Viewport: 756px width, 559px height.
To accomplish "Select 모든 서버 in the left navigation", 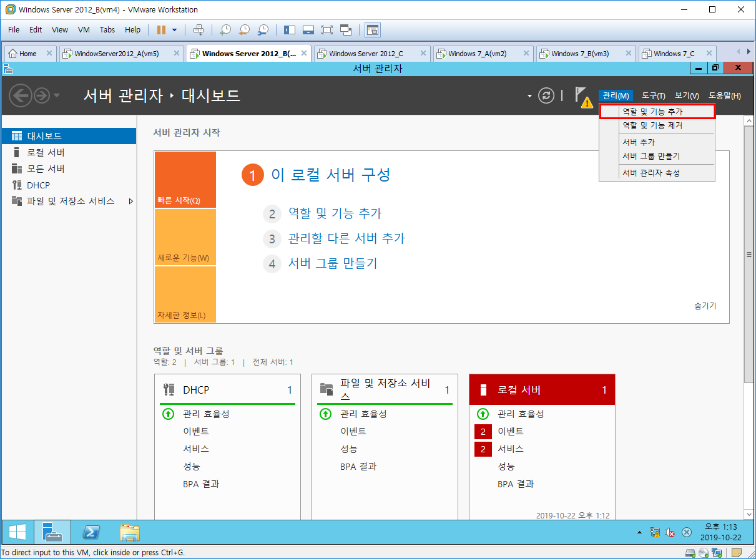I will 69,168.
